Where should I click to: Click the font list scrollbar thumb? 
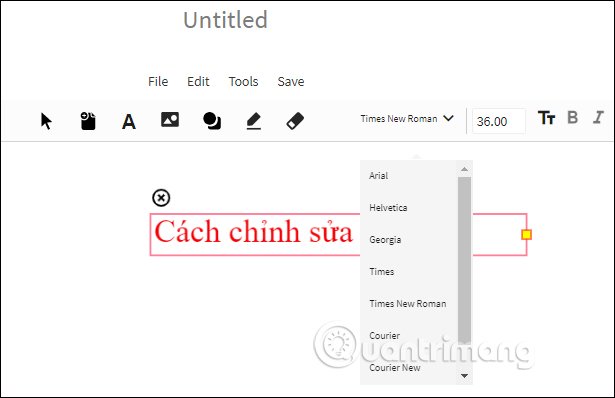pyautogui.click(x=464, y=260)
